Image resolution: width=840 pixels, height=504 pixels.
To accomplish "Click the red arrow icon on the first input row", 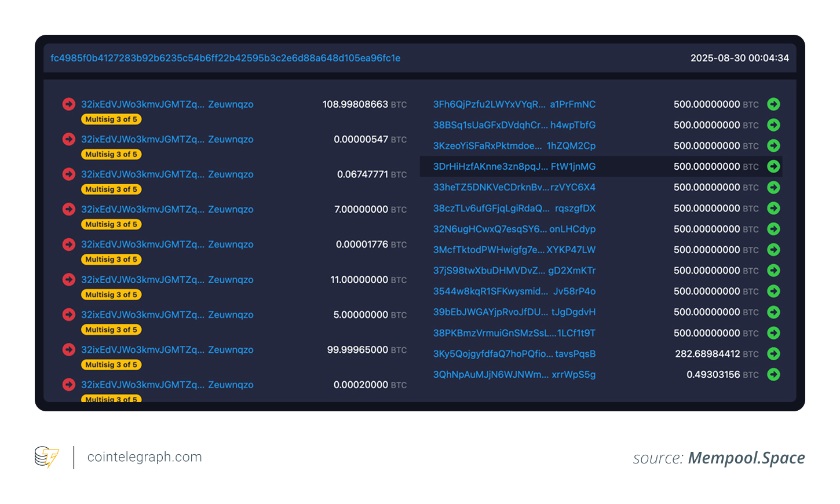I will pyautogui.click(x=68, y=104).
